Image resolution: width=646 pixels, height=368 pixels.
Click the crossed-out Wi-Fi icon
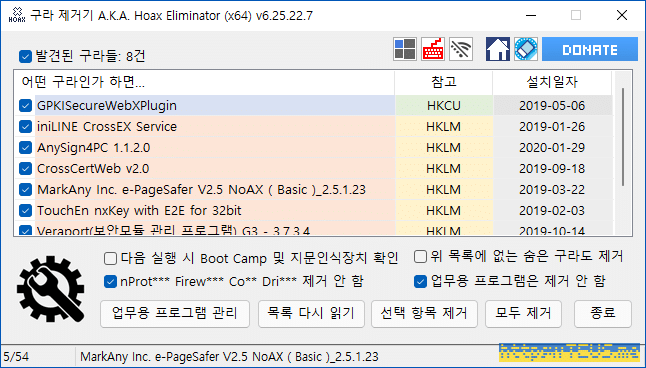point(461,49)
